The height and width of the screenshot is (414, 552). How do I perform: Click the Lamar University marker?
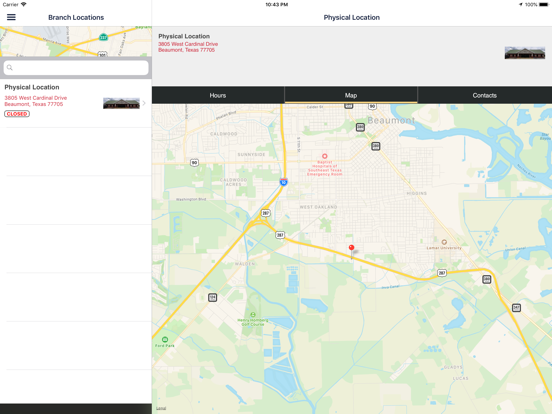coord(444,242)
